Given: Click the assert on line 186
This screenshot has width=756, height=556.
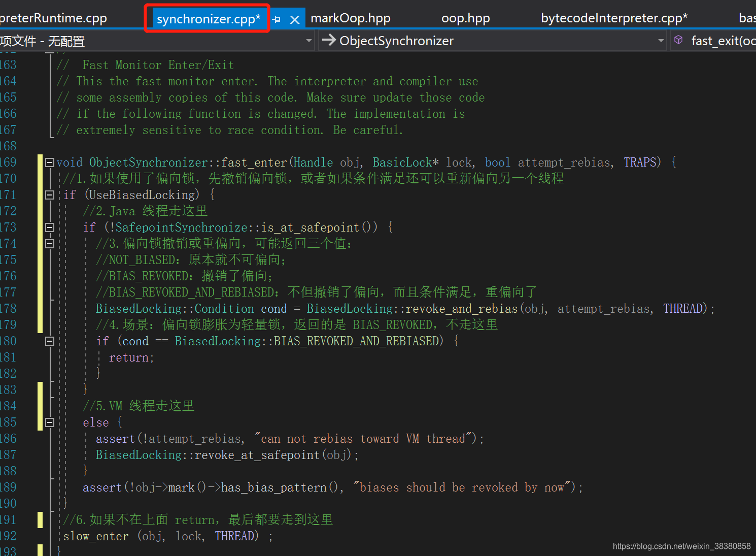Looking at the screenshot, I should pos(116,439).
